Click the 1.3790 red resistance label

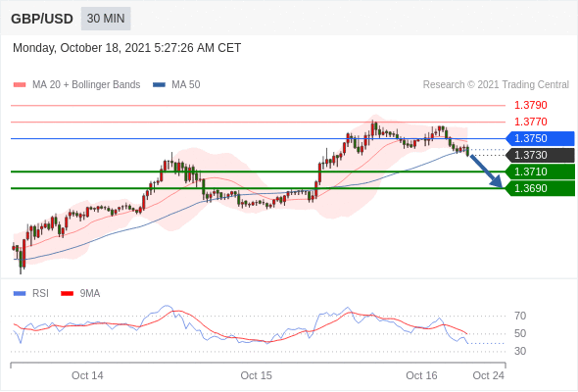coord(530,106)
